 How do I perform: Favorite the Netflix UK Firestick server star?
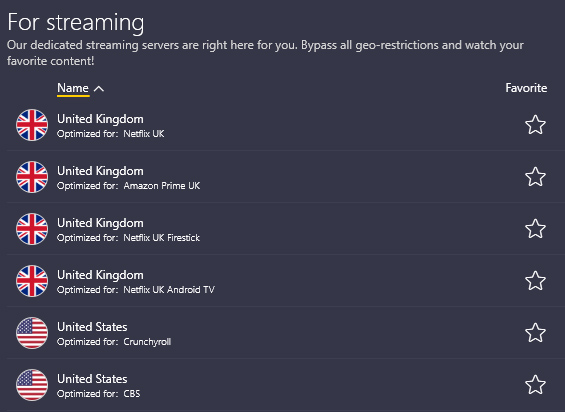click(x=535, y=229)
